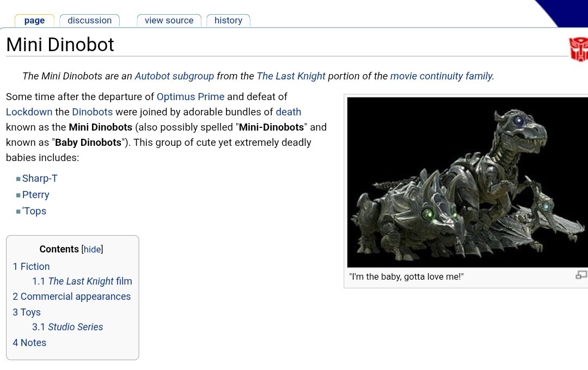This screenshot has height=370, width=588.
Task: Open the Optimus Prime link
Action: pos(190,96)
